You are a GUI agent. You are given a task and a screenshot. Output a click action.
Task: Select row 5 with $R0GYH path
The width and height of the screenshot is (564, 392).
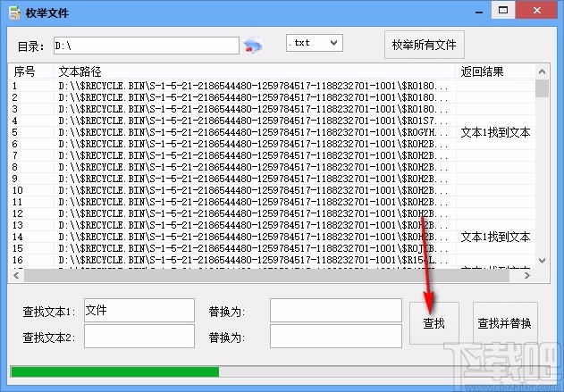point(272,132)
